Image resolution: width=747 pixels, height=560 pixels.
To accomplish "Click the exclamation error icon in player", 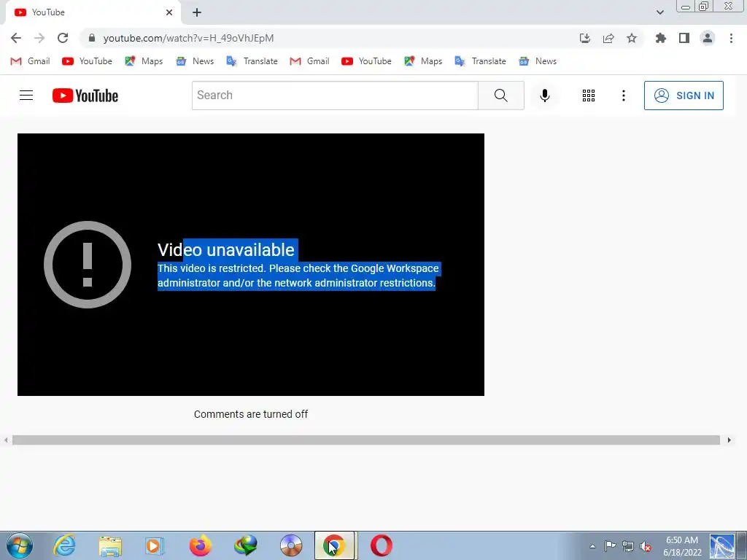I will point(88,264).
